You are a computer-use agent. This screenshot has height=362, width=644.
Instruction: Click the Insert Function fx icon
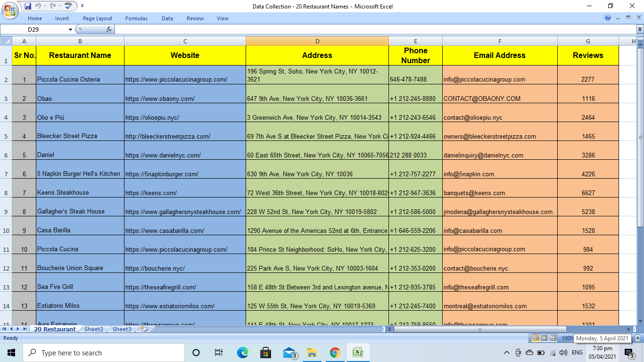109,29
